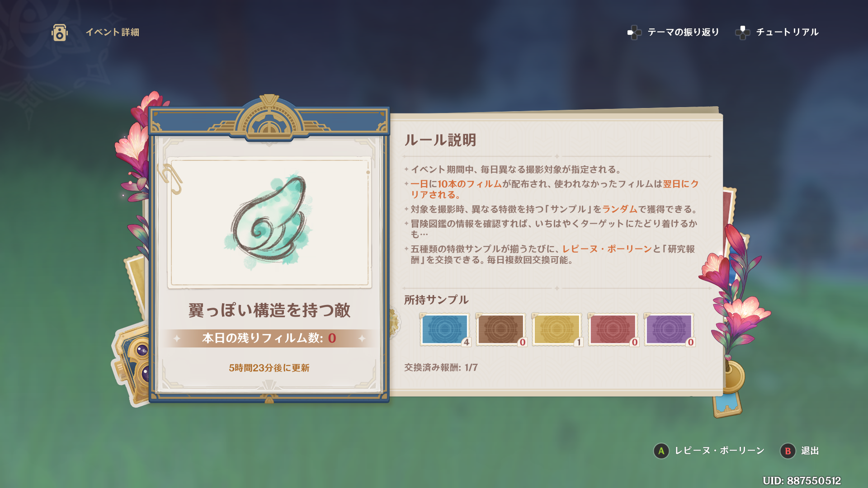Click the 翼っぽい構造を持つ敵 theme title

[x=269, y=310]
